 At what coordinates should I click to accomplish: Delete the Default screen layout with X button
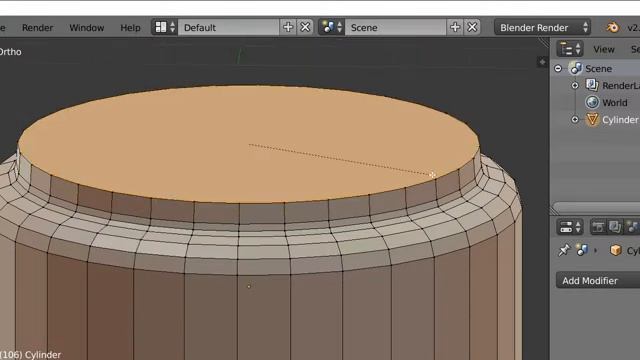click(305, 27)
